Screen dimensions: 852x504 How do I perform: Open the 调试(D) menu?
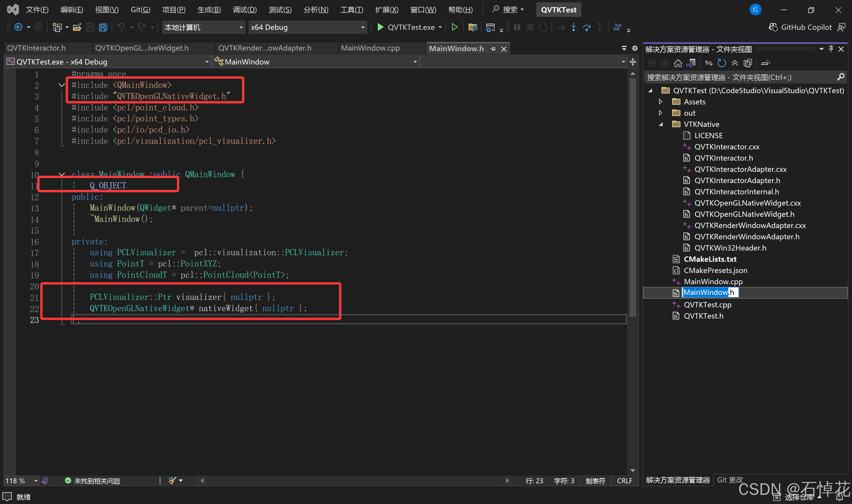[x=244, y=9]
